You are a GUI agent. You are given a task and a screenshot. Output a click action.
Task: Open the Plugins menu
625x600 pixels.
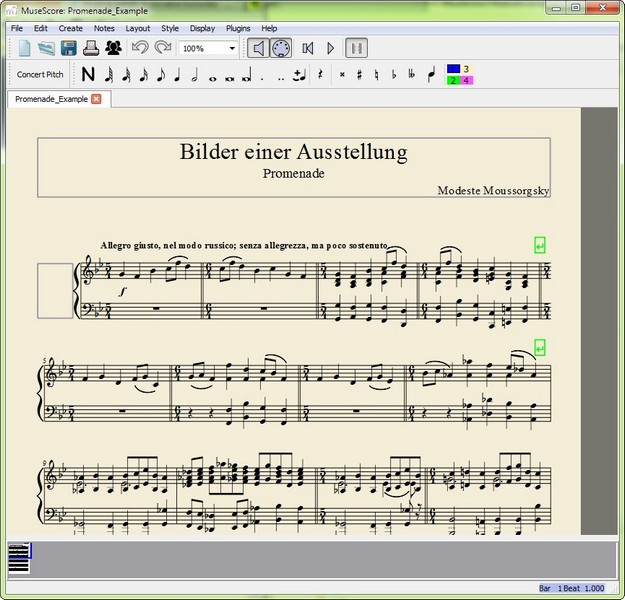238,28
